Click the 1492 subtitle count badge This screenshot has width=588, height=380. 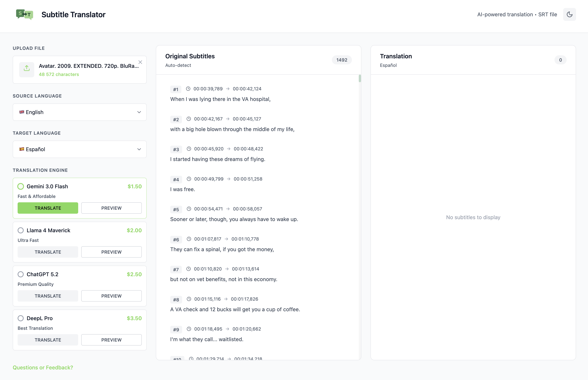coord(342,60)
